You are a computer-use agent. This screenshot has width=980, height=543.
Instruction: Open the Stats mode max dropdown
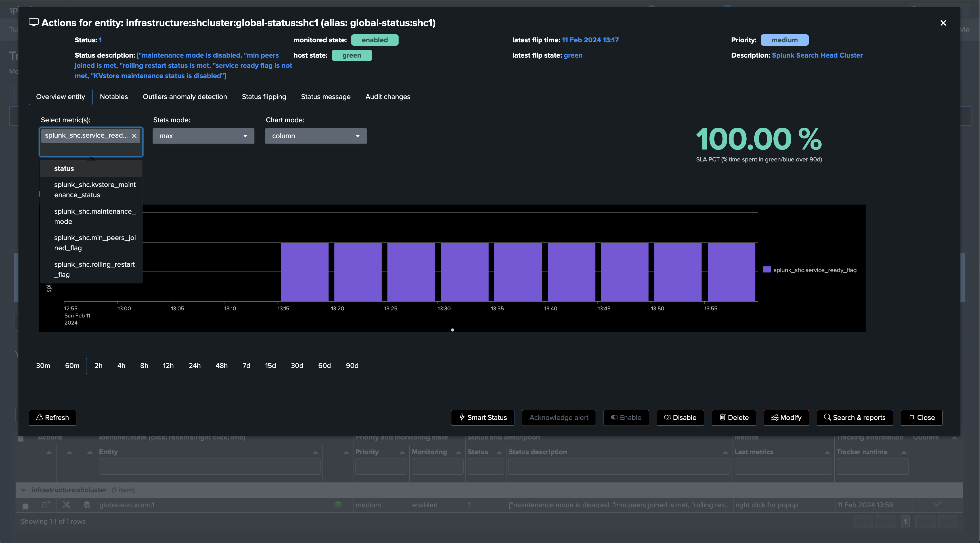pos(204,136)
